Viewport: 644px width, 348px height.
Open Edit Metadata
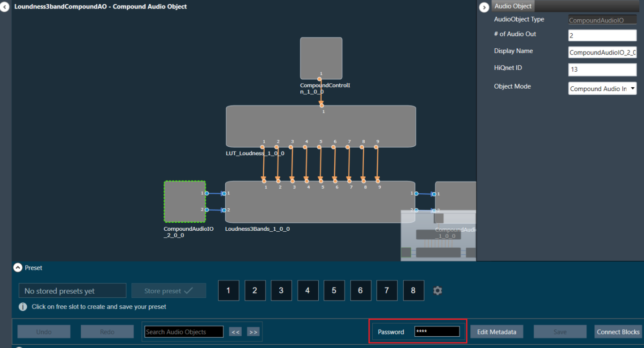[x=497, y=332]
